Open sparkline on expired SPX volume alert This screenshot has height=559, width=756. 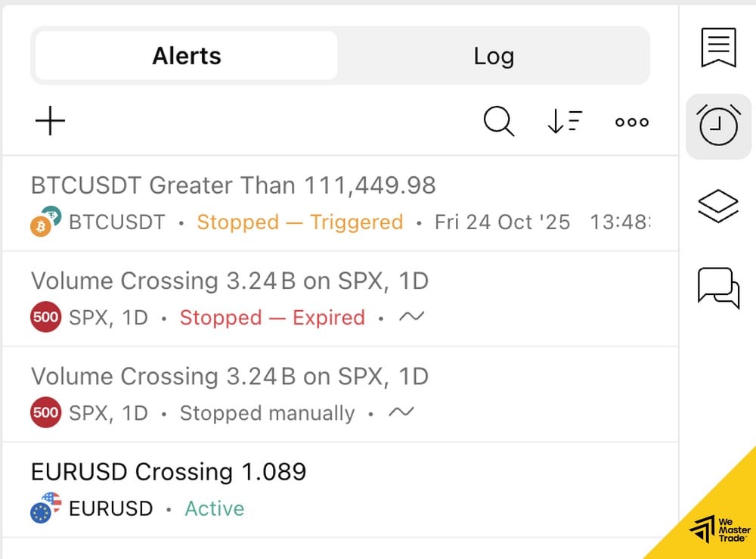coord(411,318)
